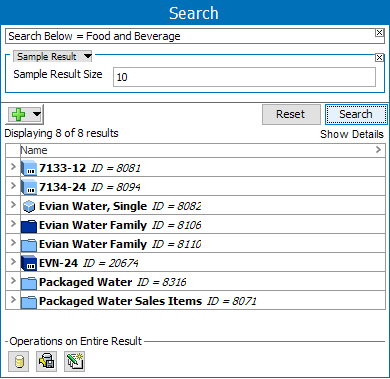This screenshot has width=390, height=379.
Task: Click the 7133-12 product icon
Action: click(29, 168)
